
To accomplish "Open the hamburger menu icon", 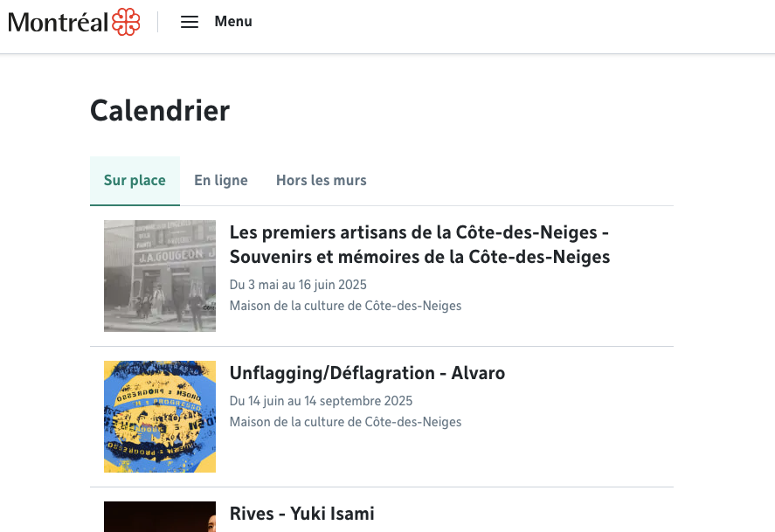I will click(190, 22).
